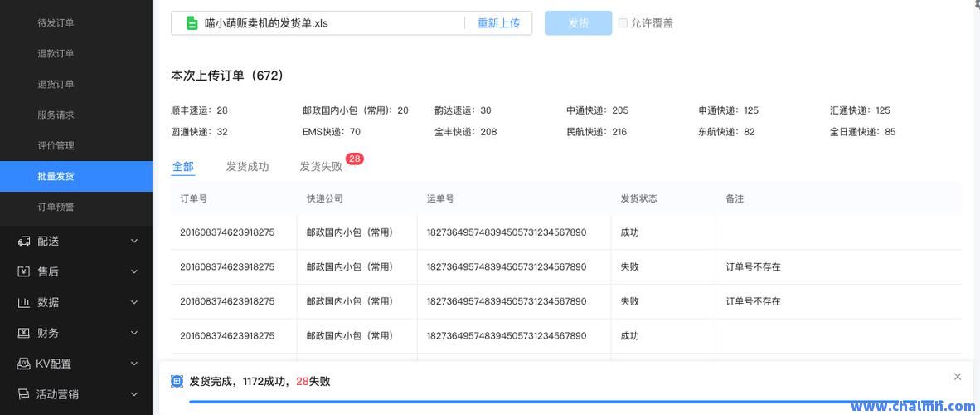Click the red 28失败 text in the notification
Image resolution: width=980 pixels, height=415 pixels.
(313, 381)
